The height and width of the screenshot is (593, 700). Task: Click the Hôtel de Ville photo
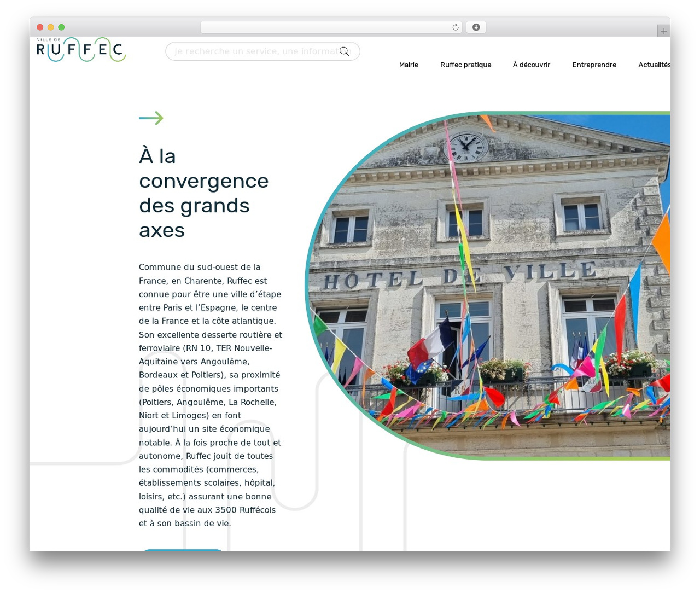(x=488, y=286)
